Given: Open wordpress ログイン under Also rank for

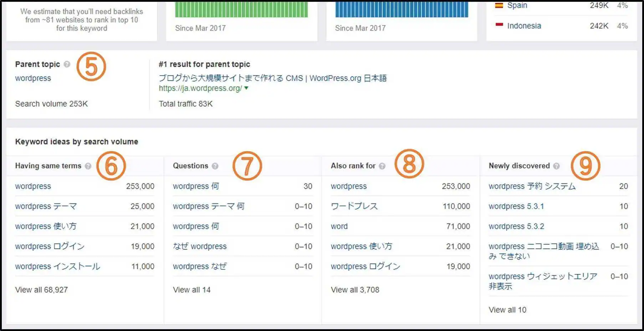Looking at the screenshot, I should coord(366,267).
